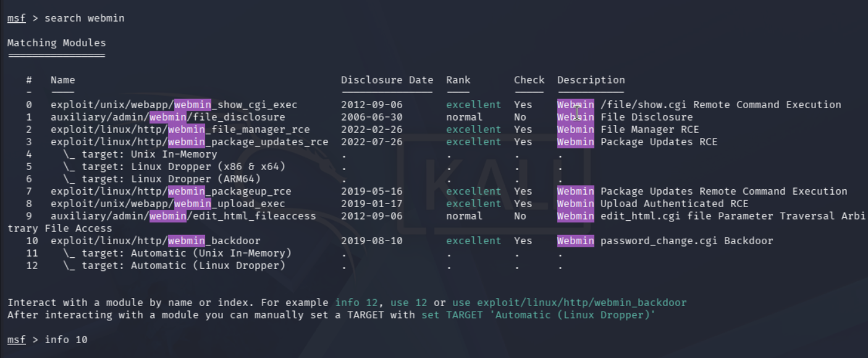The width and height of the screenshot is (868, 358).
Task: Click the 'search webmin' command line
Action: [x=66, y=18]
